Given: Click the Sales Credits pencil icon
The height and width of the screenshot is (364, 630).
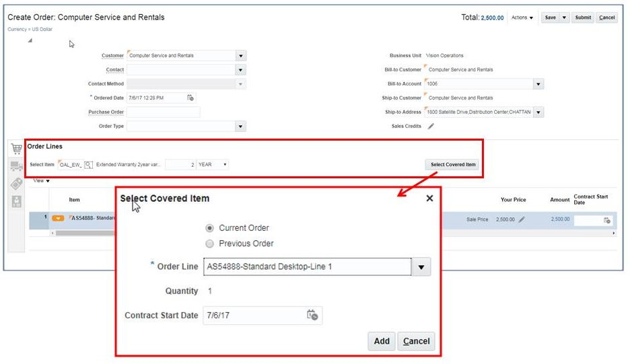Looking at the screenshot, I should [x=431, y=126].
